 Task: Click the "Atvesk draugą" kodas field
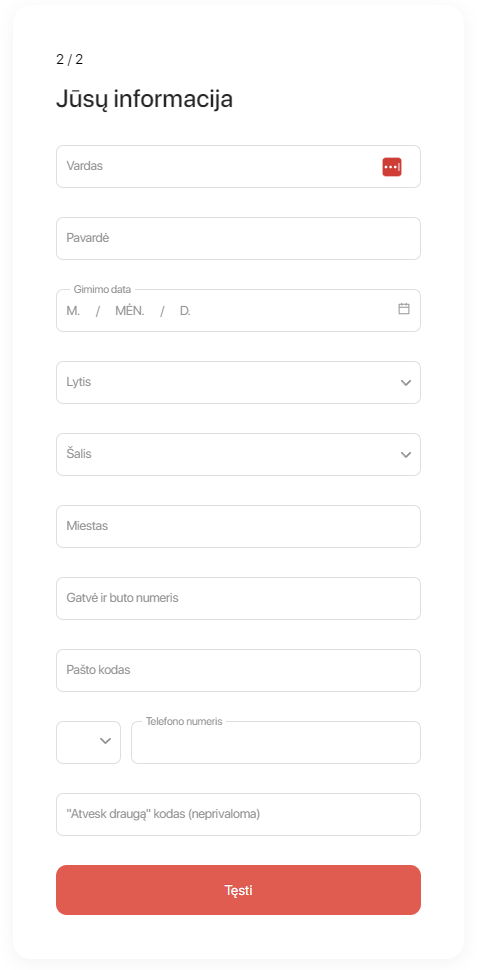(x=238, y=814)
